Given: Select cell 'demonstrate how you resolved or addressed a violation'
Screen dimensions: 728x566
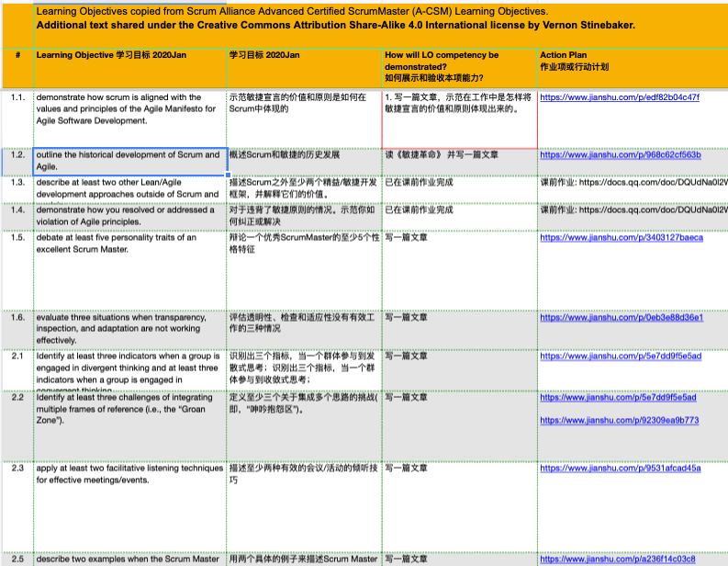Looking at the screenshot, I should (130, 217).
